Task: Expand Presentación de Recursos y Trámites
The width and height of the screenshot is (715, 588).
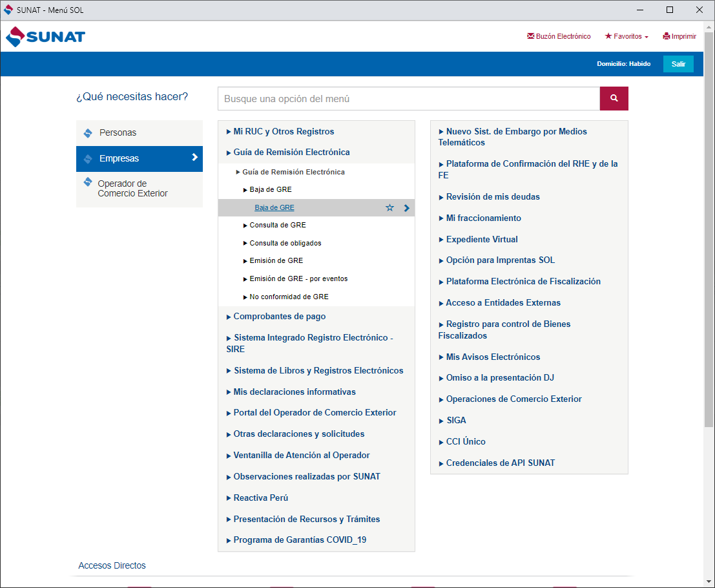Action: (303, 519)
